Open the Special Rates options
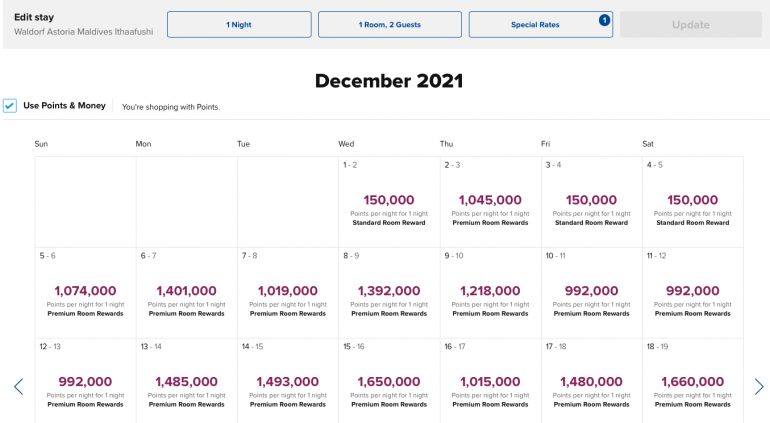Viewport: 770px width, 423px height. (540, 25)
